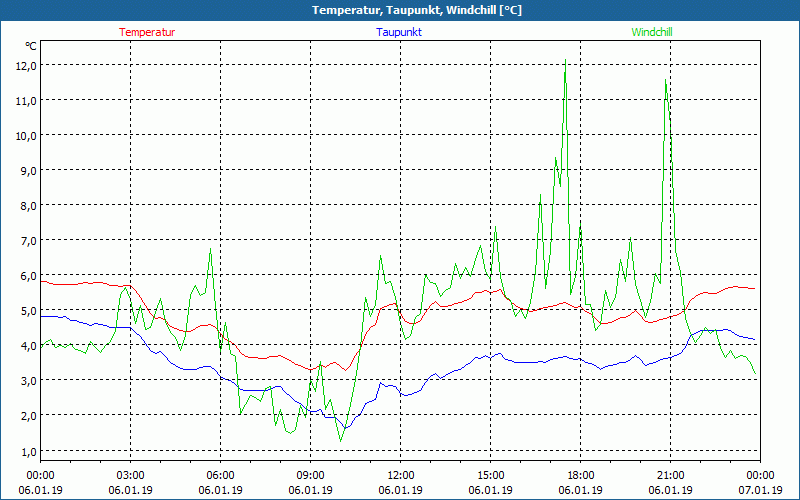Viewport: 800px width, 500px height.
Task: Click the 03:00 time axis label
Action: point(131,476)
